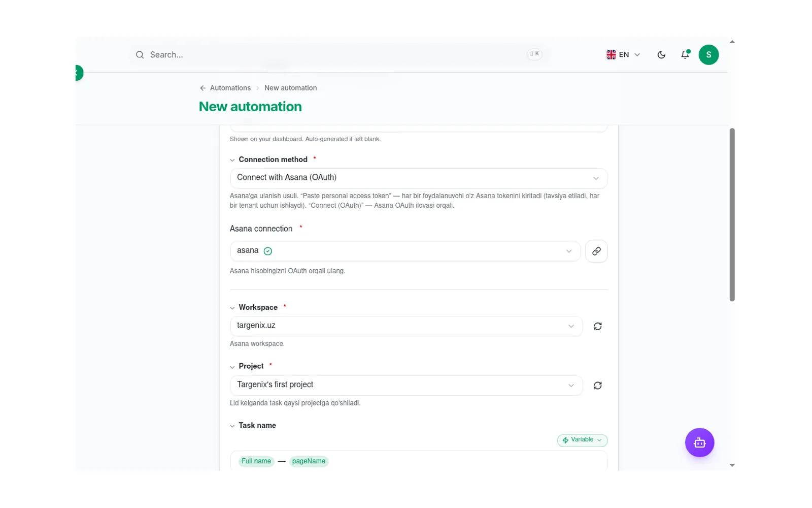Open the asana connection dropdown
Image resolution: width=812 pixels, height=508 pixels.
(405, 251)
